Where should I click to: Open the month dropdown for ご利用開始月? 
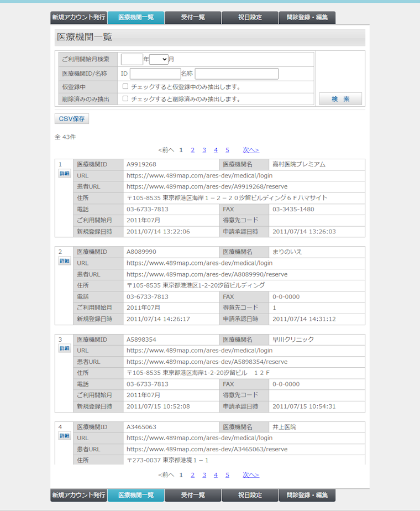click(x=159, y=59)
